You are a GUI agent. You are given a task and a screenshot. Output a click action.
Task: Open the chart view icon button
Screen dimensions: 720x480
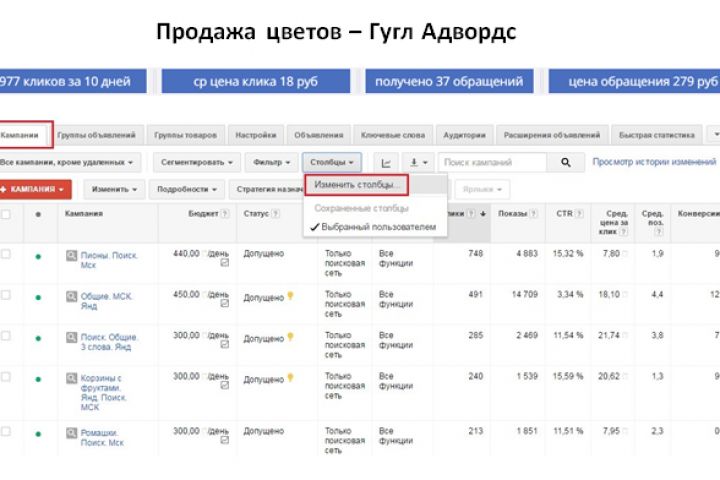(x=386, y=163)
